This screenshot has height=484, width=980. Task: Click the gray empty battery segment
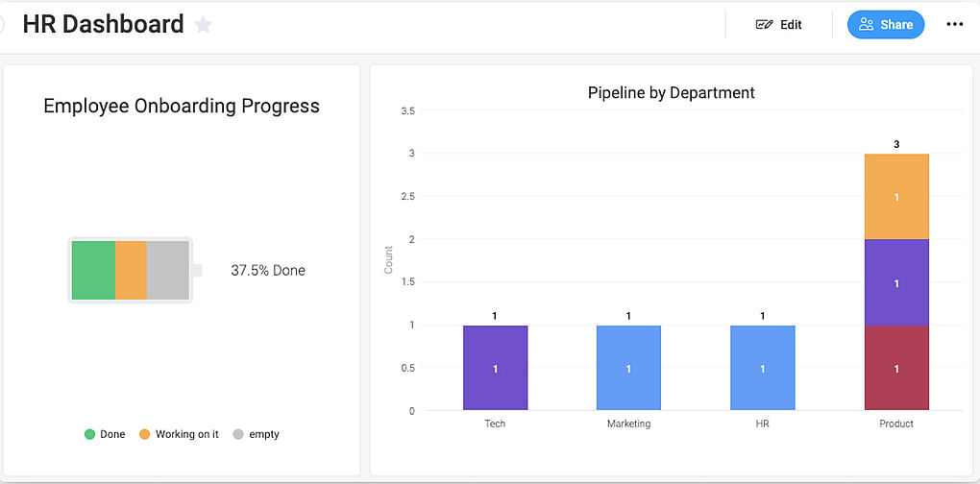coord(168,271)
